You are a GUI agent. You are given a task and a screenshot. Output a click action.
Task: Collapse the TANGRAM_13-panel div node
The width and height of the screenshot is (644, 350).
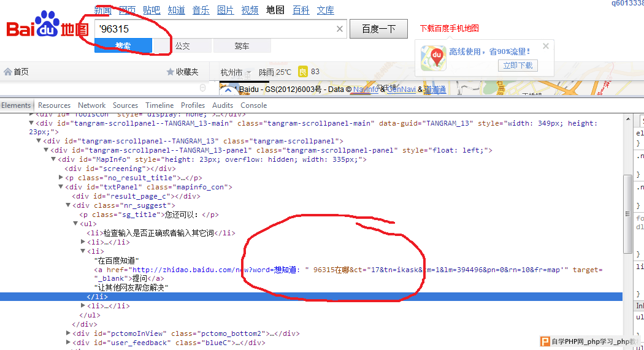(x=46, y=150)
